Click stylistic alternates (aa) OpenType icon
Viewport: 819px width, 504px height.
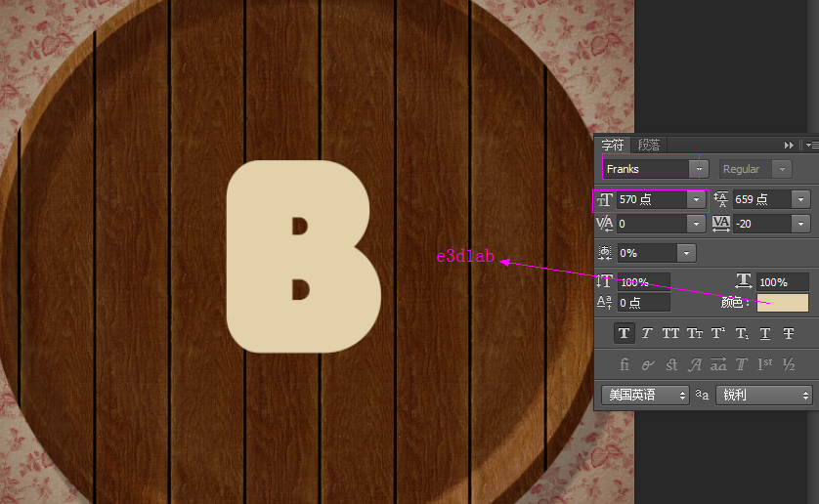(x=718, y=364)
